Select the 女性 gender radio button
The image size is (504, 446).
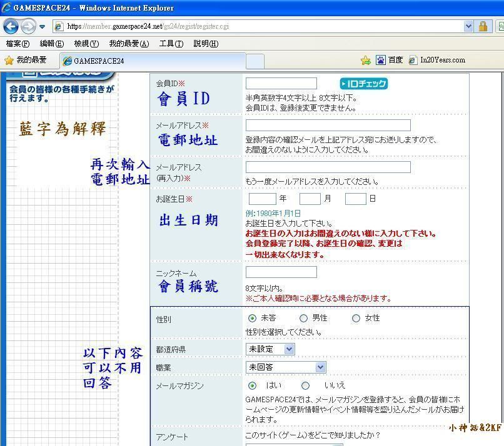click(356, 319)
